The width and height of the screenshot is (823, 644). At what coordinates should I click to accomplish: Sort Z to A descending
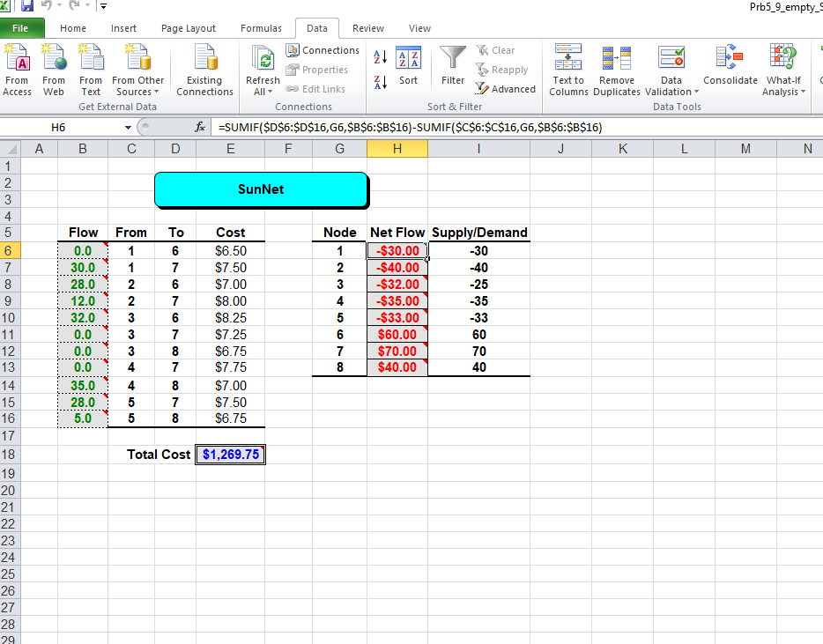tap(381, 83)
